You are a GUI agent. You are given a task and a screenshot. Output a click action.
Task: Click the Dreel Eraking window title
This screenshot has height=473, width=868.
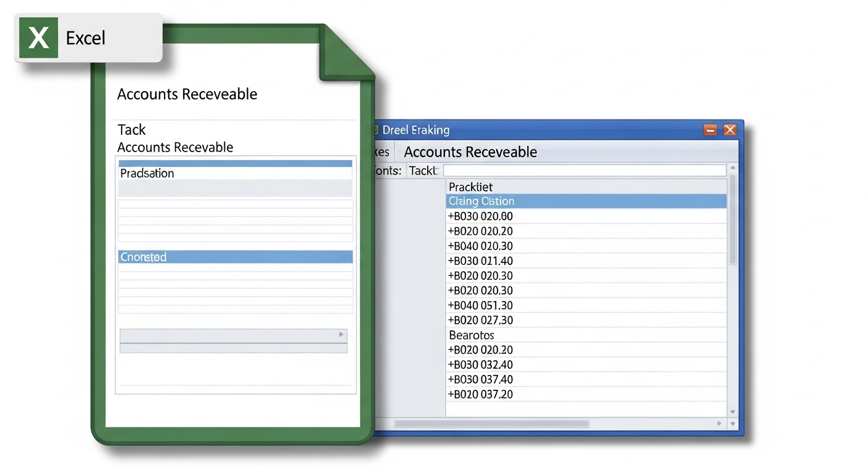pyautogui.click(x=416, y=130)
